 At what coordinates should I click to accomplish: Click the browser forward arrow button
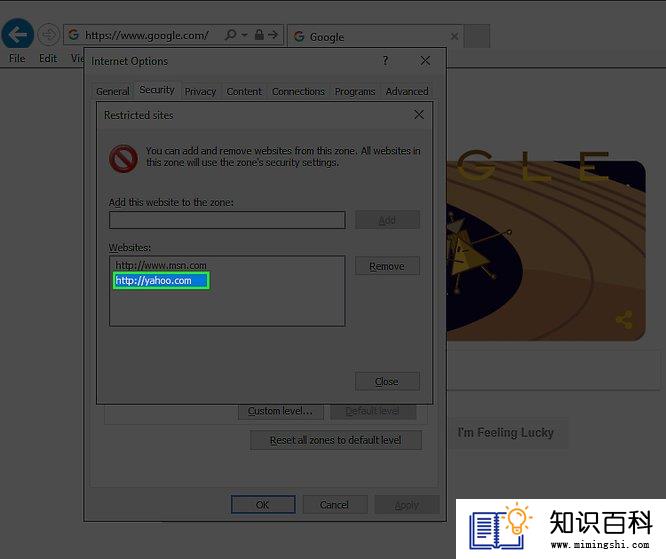coord(48,34)
